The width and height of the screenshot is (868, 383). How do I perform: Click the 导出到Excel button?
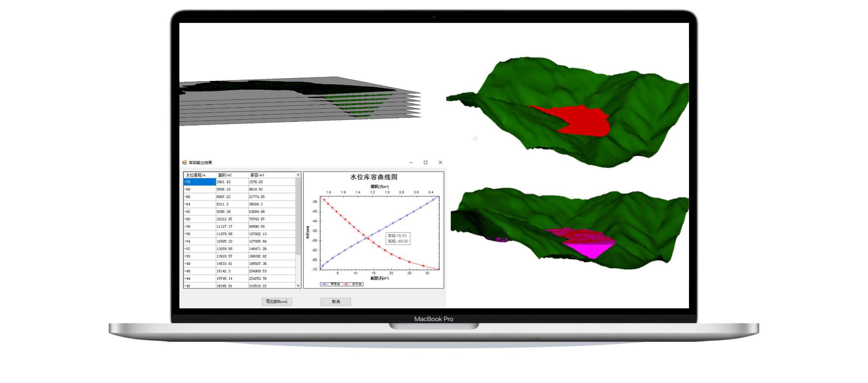point(277,302)
